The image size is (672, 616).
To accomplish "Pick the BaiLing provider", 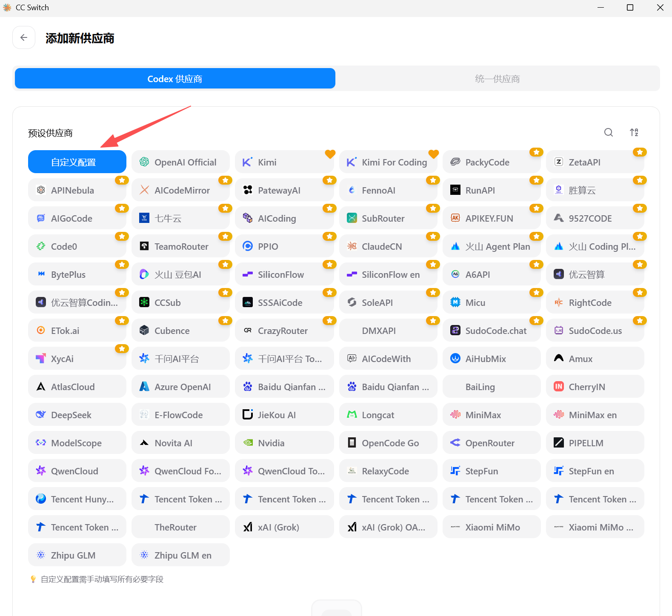I will click(x=492, y=387).
